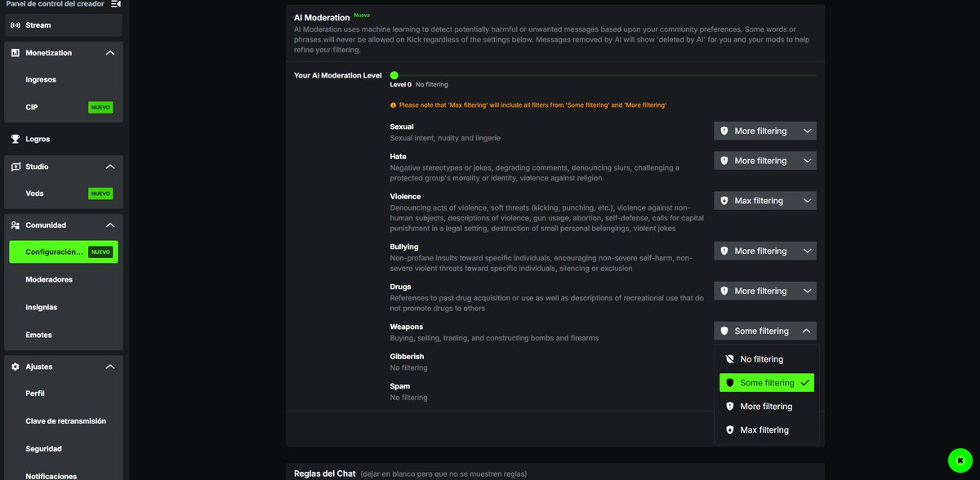Image resolution: width=980 pixels, height=480 pixels.
Task: Click the green floating bug button
Action: click(960, 460)
